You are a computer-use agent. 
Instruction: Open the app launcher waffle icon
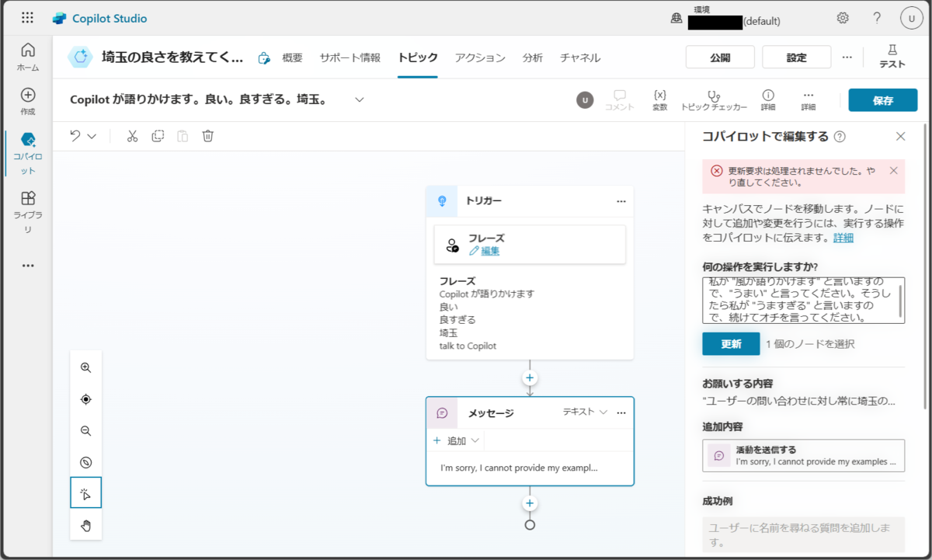click(x=27, y=18)
